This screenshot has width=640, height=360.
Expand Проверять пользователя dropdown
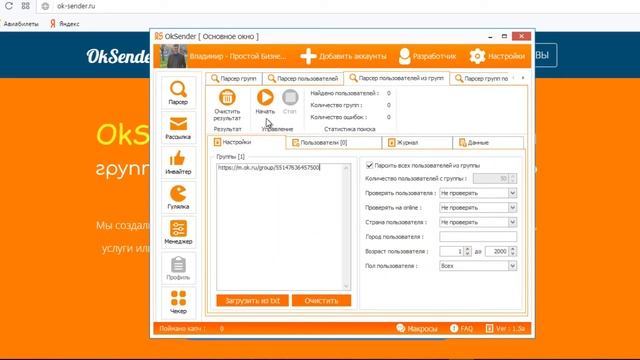pos(512,193)
